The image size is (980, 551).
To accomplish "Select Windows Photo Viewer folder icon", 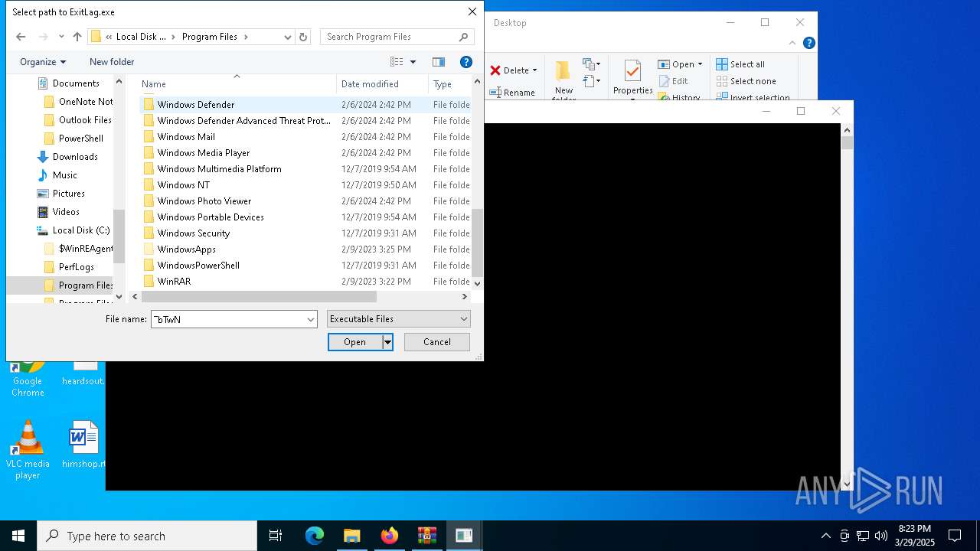I will [149, 201].
